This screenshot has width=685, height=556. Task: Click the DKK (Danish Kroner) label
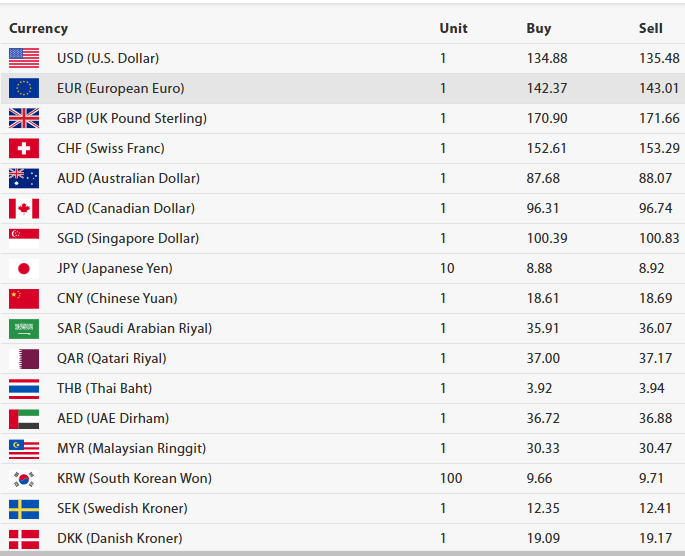(x=120, y=538)
